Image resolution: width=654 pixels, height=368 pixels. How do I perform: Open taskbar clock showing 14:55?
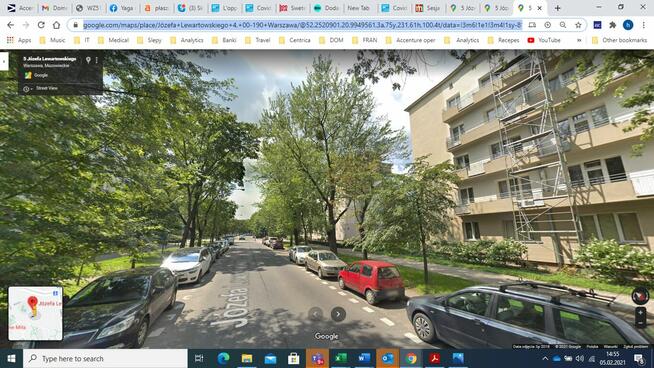point(612,358)
